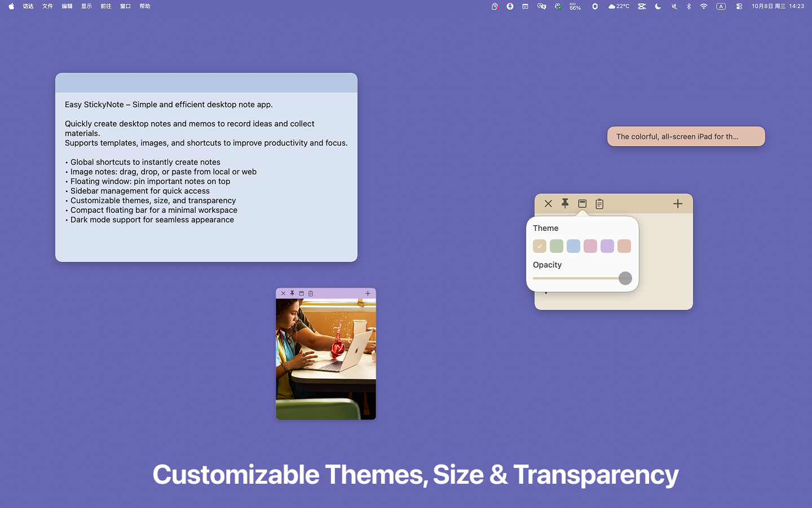Viewport: 812px width, 508px height.
Task: Toggle Wi-Fi from the menu bar
Action: (x=703, y=6)
